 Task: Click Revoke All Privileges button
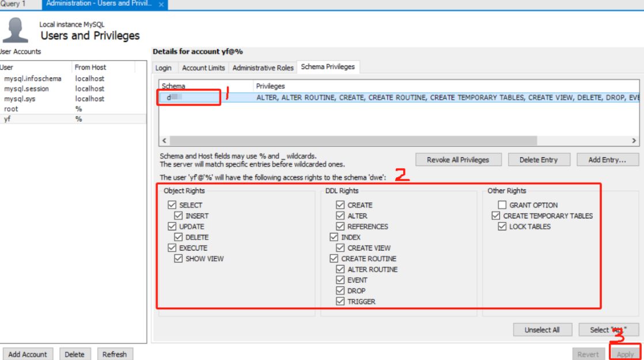coord(459,160)
